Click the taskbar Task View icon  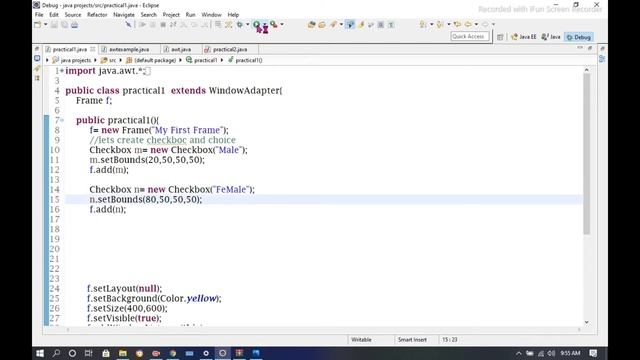88,353
